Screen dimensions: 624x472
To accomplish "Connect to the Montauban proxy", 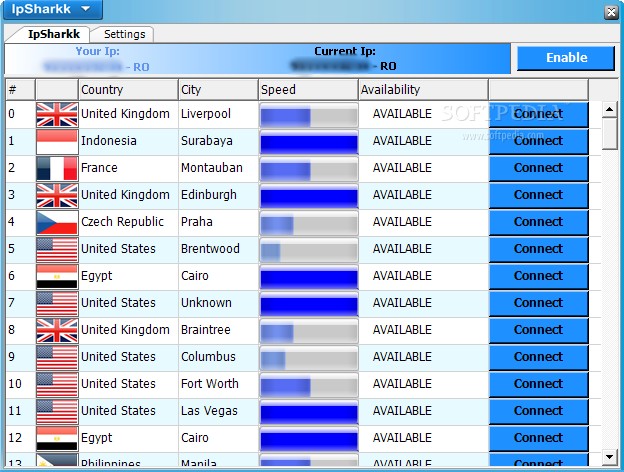I will 538,168.
